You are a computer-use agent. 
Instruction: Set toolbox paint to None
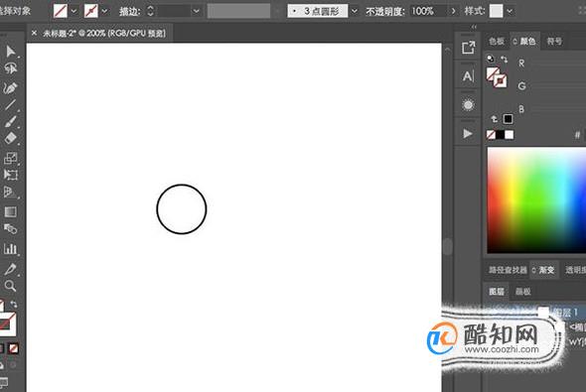point(14,348)
